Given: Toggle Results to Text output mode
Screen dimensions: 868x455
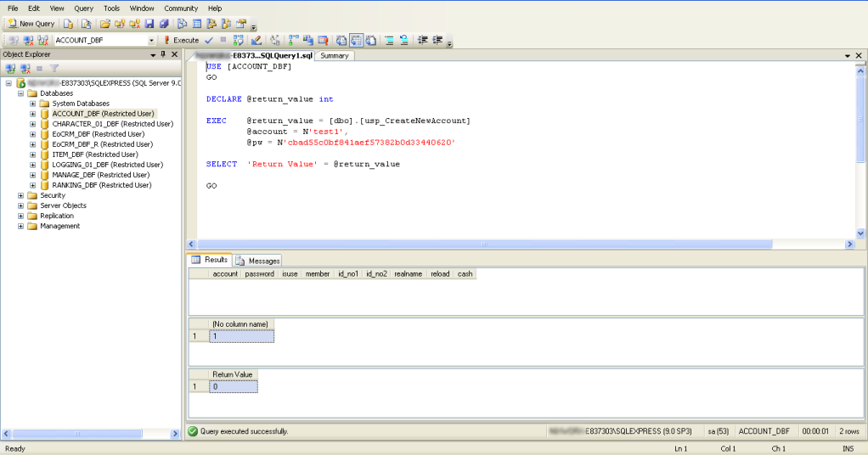Looking at the screenshot, I should click(x=341, y=40).
